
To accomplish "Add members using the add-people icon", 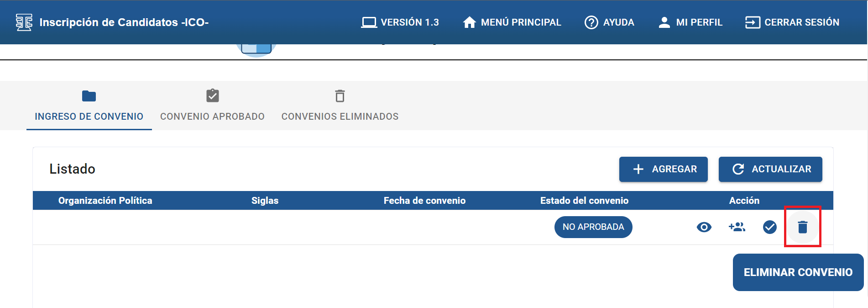I will pos(737,227).
